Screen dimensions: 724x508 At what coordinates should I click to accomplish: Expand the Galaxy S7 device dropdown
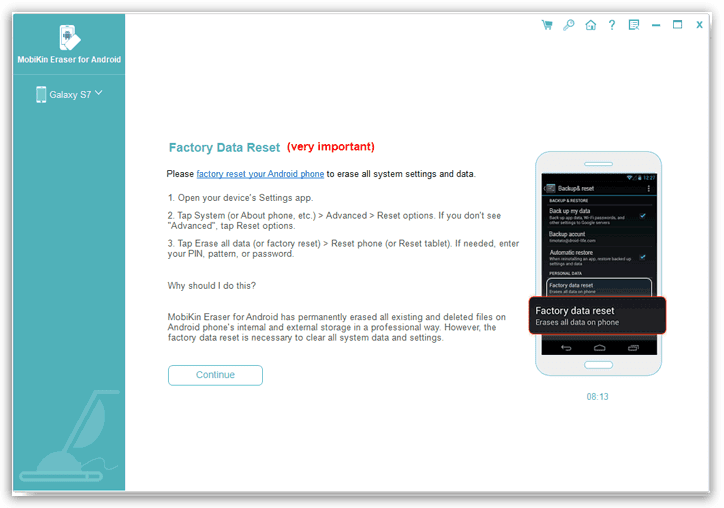point(98,93)
